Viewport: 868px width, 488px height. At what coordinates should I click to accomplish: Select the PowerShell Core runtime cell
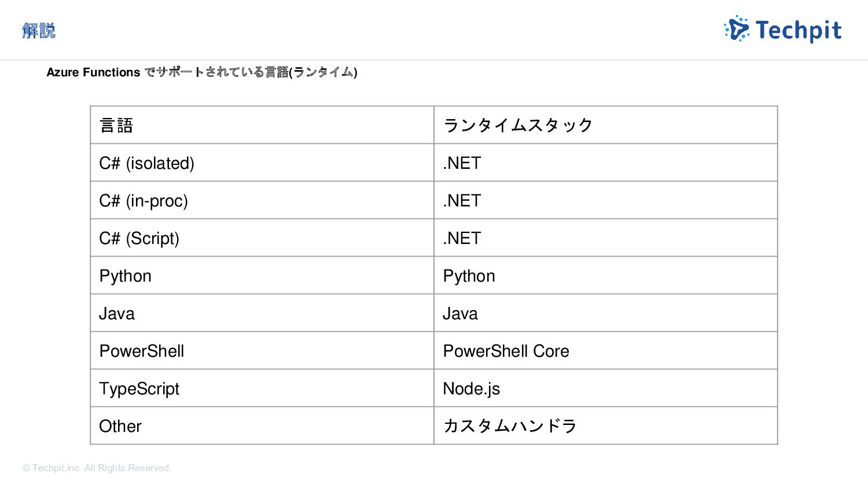tap(605, 350)
